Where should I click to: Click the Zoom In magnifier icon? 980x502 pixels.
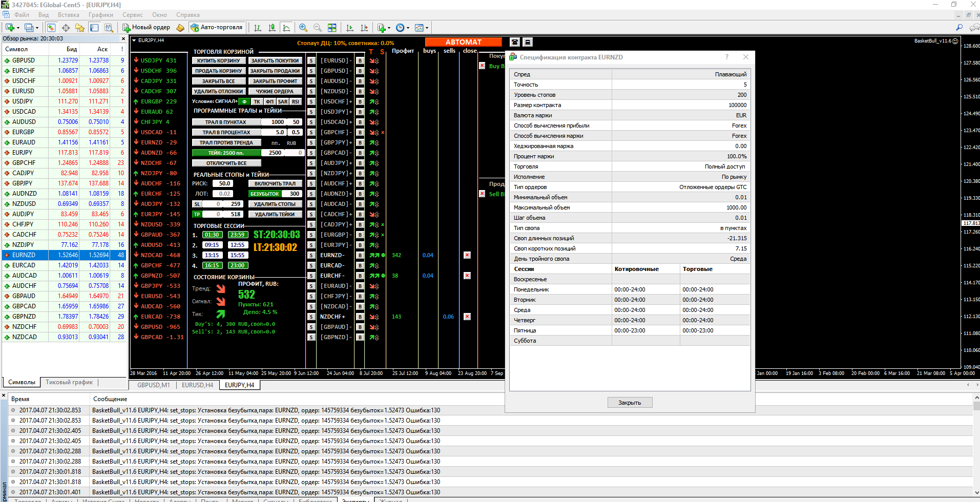pyautogui.click(x=303, y=28)
